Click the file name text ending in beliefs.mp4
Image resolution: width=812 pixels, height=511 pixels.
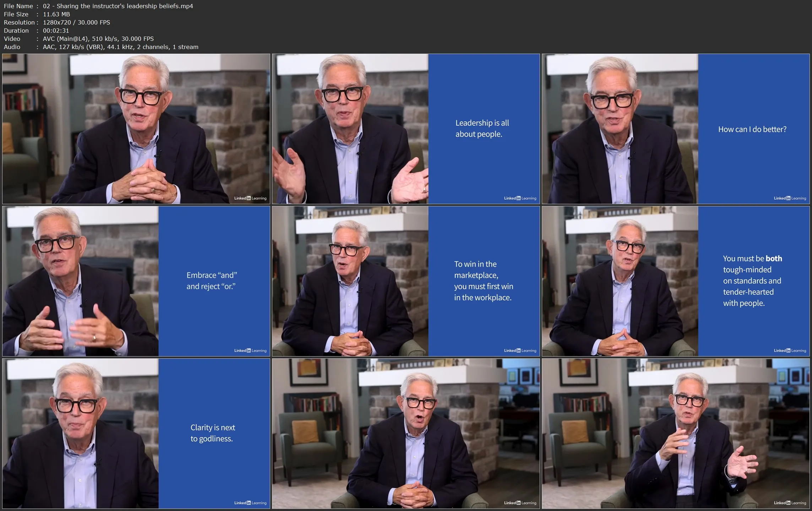click(x=118, y=6)
